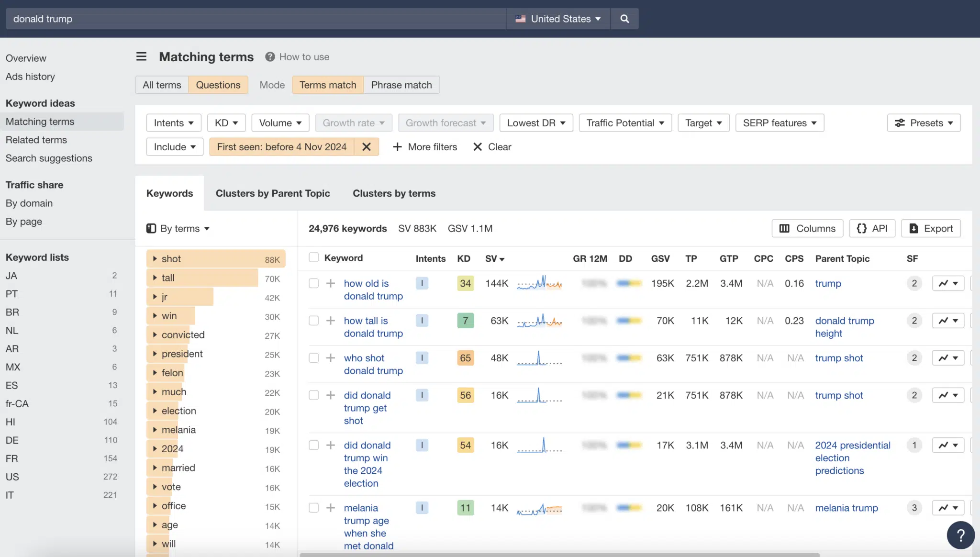Open the KD dropdown filter
980x557 pixels.
(225, 123)
